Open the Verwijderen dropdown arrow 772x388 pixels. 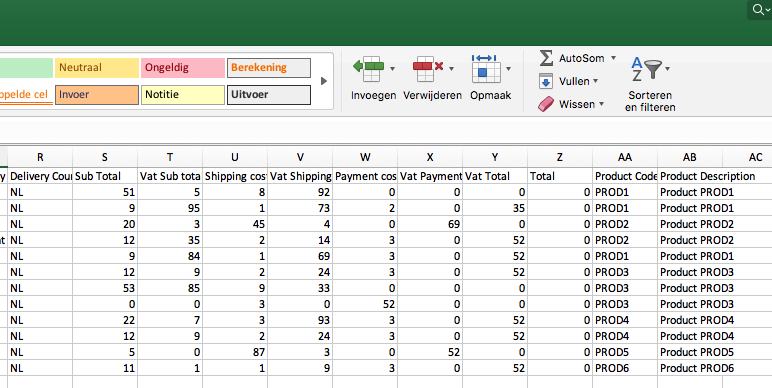tap(451, 69)
